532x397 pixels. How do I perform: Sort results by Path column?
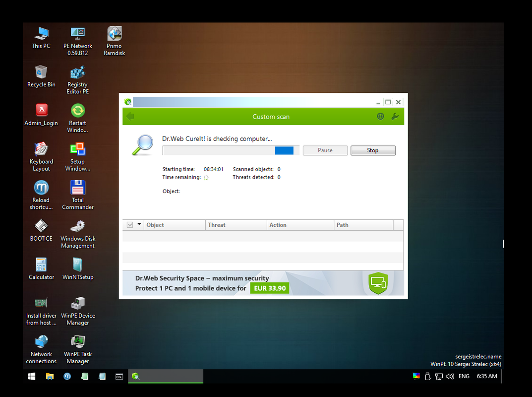pyautogui.click(x=364, y=225)
